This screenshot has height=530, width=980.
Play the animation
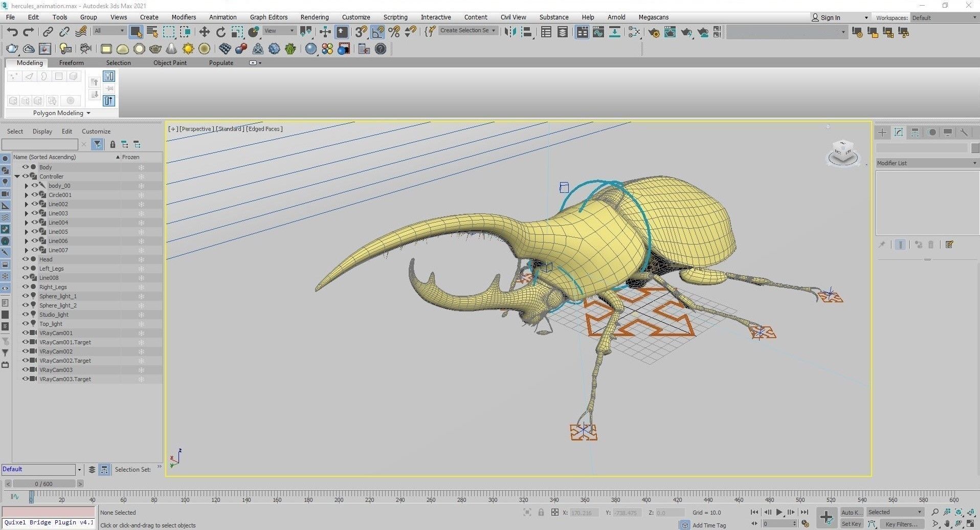click(x=779, y=512)
